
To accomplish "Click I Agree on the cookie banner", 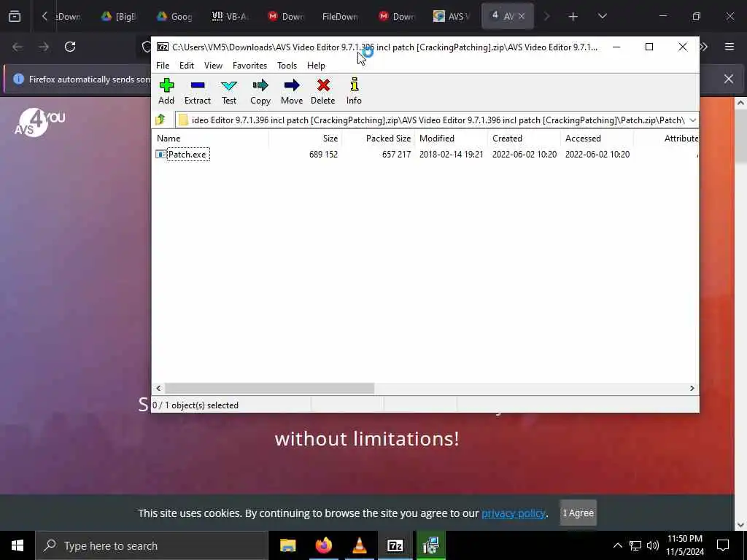I will (578, 513).
